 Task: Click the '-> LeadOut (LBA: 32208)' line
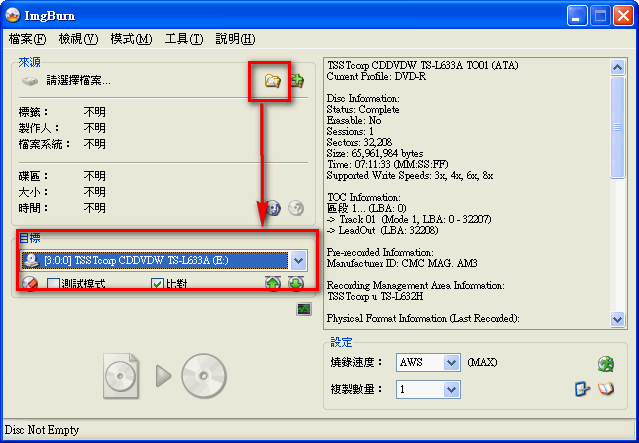pyautogui.click(x=382, y=231)
